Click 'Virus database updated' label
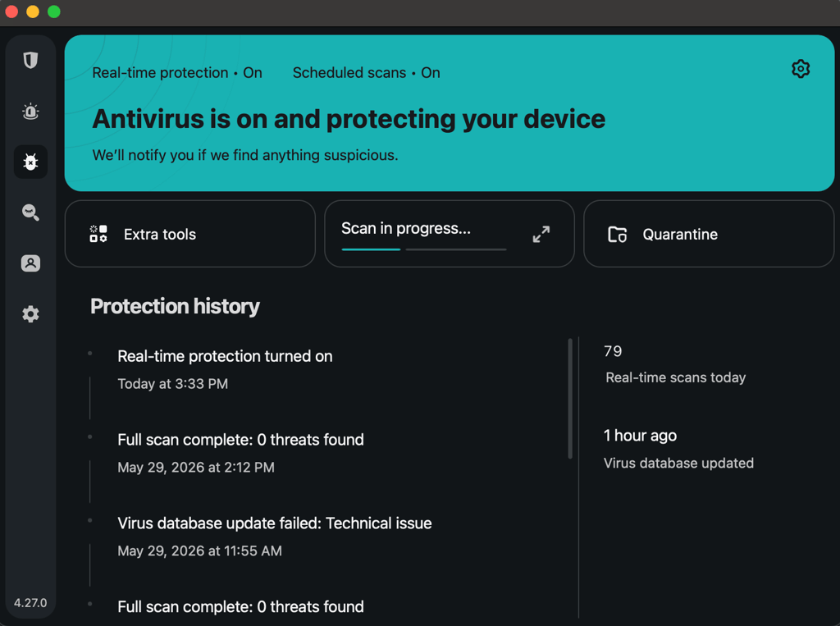This screenshot has height=626, width=840. (678, 463)
